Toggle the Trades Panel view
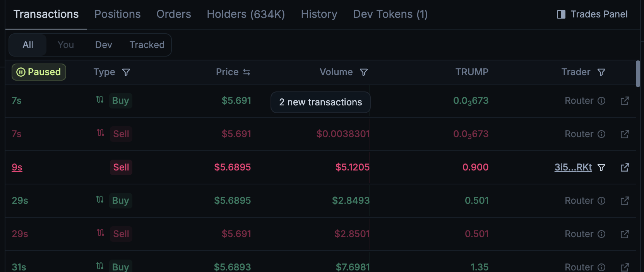 pos(592,14)
